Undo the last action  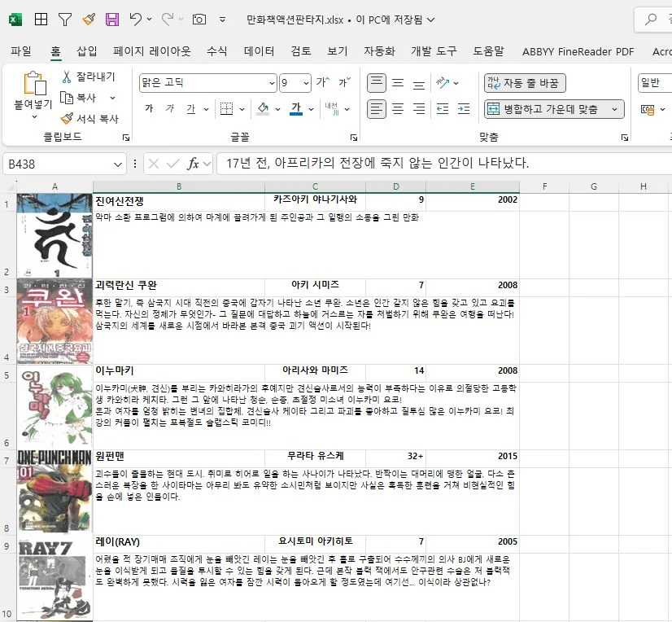(x=136, y=19)
